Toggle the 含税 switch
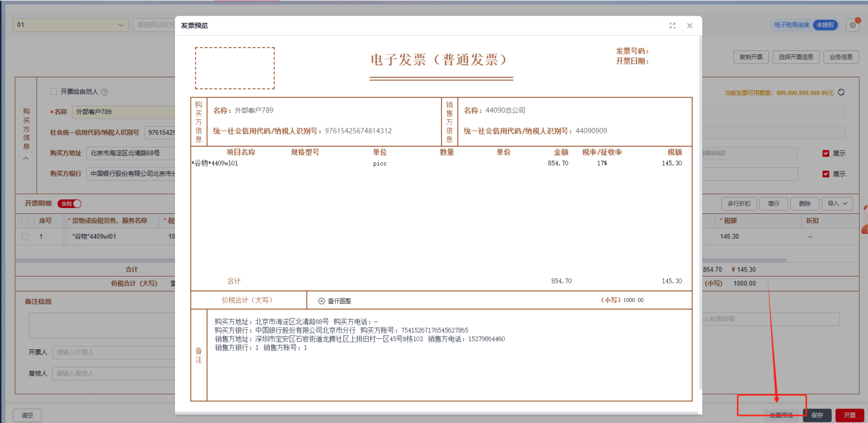The image size is (868, 423). tap(70, 204)
